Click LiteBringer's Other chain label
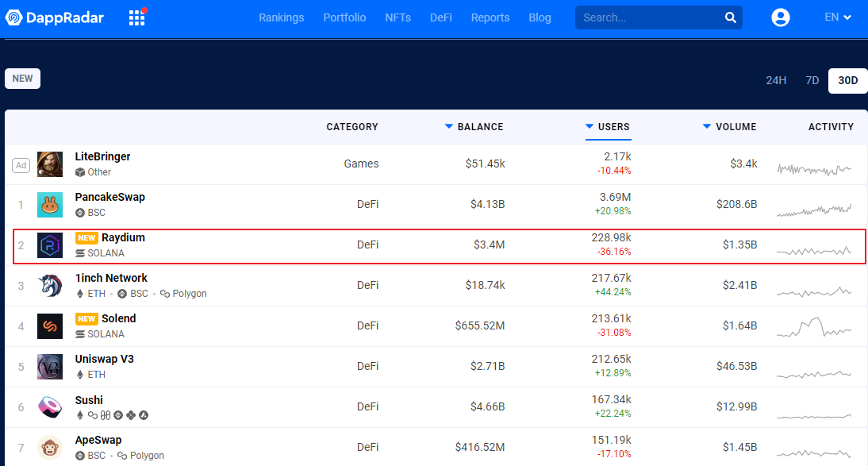The image size is (868, 466). tap(93, 172)
